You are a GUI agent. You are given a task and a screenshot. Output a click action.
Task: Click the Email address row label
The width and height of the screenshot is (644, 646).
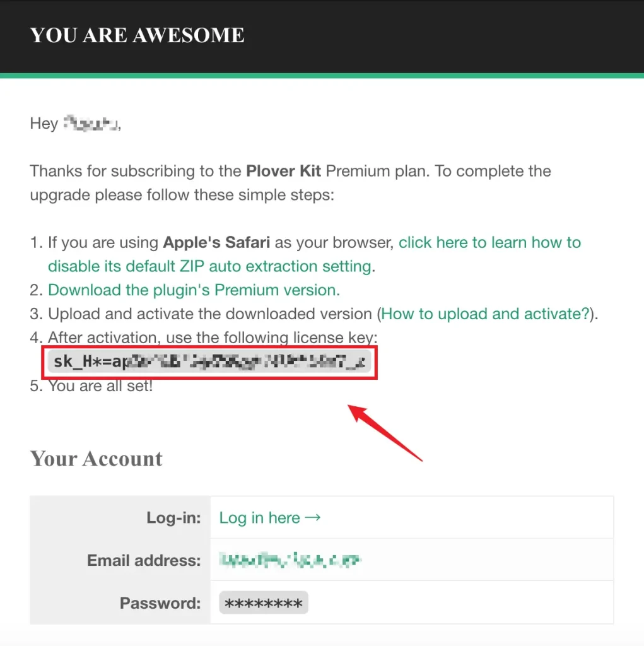(x=144, y=560)
